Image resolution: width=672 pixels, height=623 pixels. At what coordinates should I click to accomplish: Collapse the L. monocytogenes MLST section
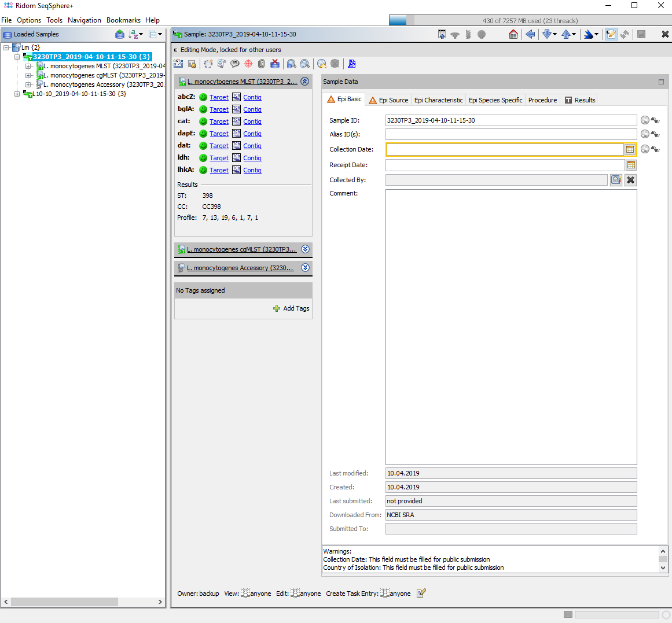pos(305,82)
